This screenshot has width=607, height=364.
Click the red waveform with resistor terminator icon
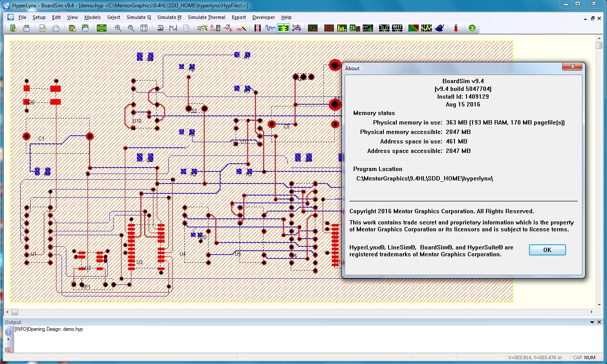tap(228, 28)
